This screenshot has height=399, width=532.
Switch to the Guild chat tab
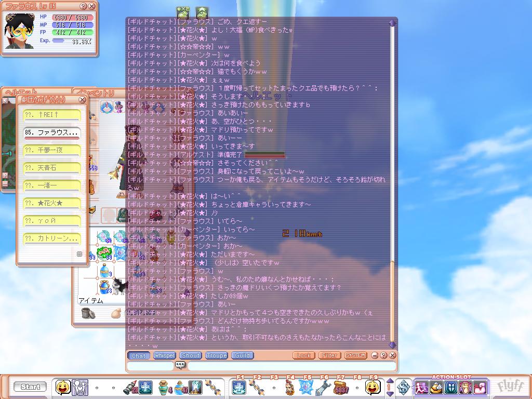click(243, 355)
